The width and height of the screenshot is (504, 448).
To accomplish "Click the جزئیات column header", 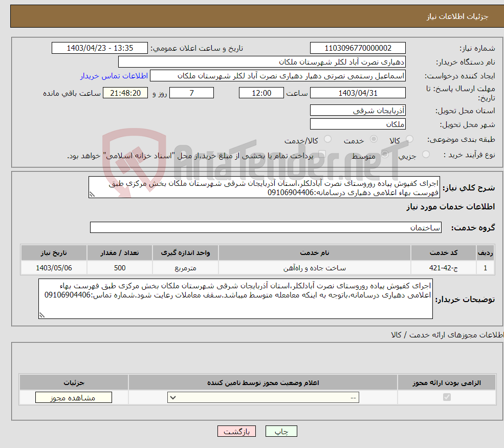I will 74,382.
